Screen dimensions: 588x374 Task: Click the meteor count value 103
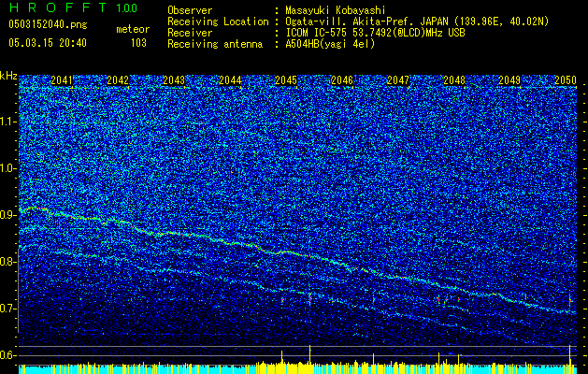(x=138, y=43)
